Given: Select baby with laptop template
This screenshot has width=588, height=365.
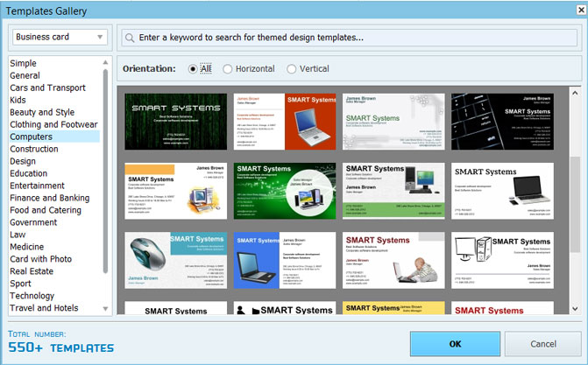Looking at the screenshot, I should 393,261.
